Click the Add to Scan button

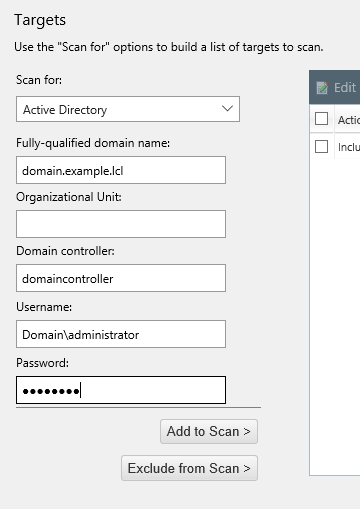(x=209, y=431)
